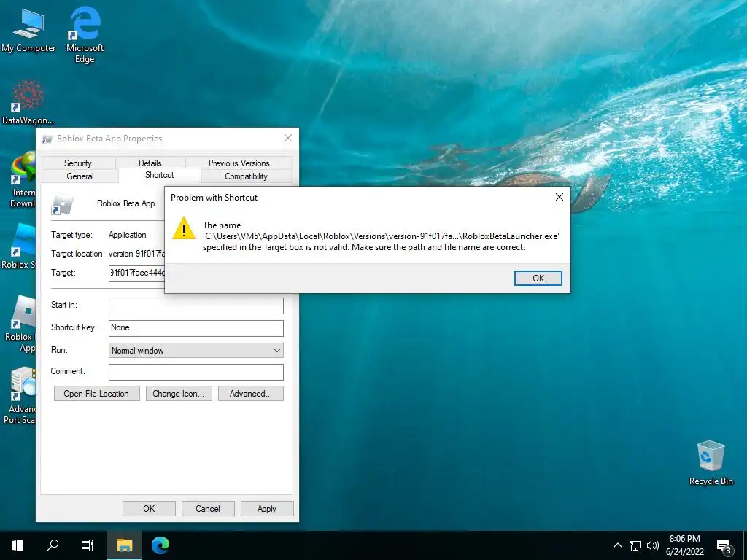This screenshot has width=747, height=560.
Task: Confirm Properties window with OK
Action: 149,508
